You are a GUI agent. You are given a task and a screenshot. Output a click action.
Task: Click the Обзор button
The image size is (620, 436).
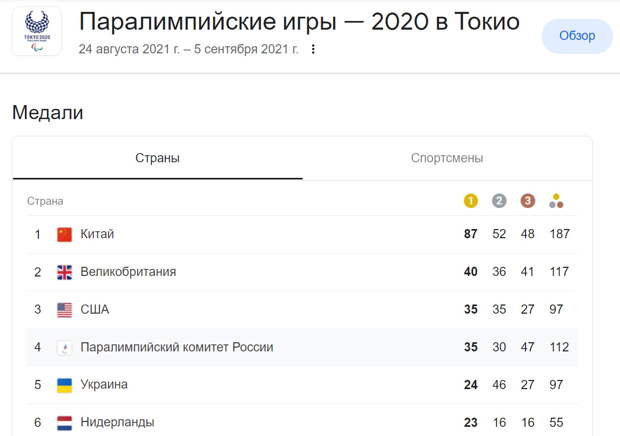pos(577,36)
